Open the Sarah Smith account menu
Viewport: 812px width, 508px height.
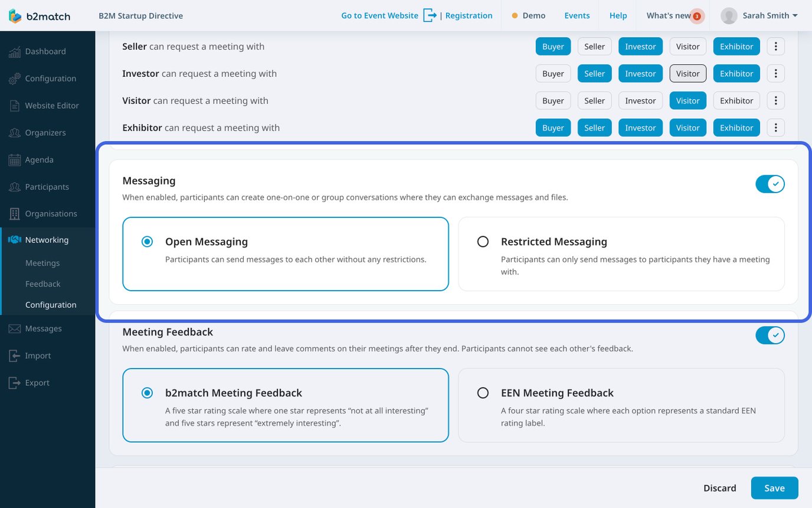(759, 15)
